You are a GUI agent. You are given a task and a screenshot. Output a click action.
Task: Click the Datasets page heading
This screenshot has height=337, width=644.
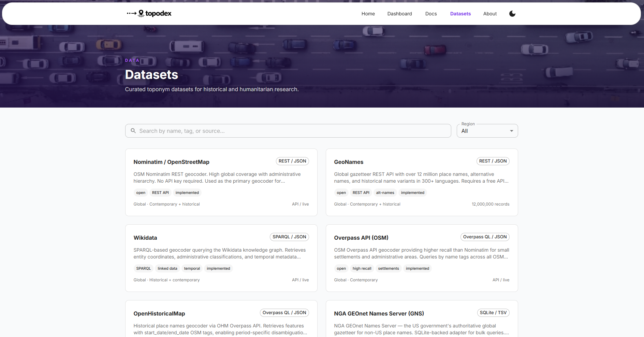151,74
